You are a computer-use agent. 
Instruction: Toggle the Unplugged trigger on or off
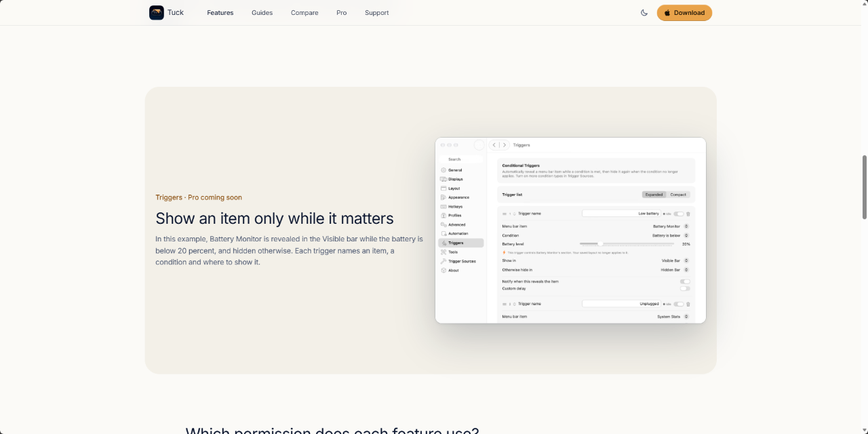click(x=679, y=304)
